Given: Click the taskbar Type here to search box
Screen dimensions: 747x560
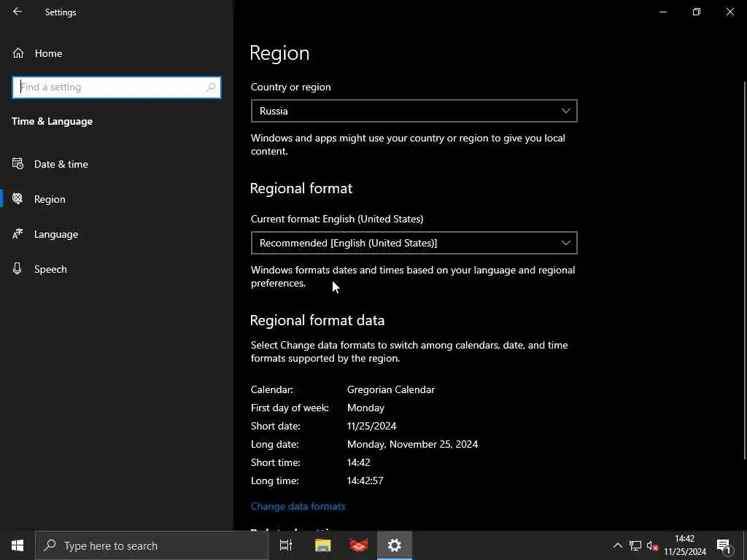Looking at the screenshot, I should pyautogui.click(x=152, y=545).
